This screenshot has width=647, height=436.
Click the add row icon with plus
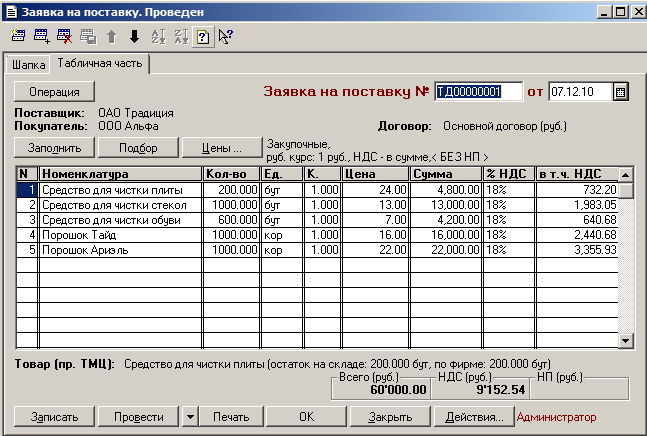tap(41, 37)
